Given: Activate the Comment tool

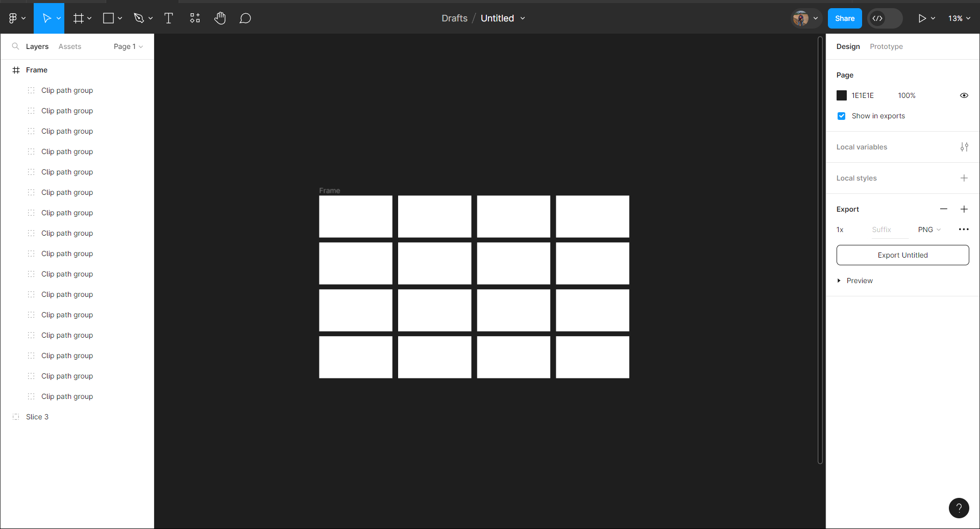Looking at the screenshot, I should 246,18.
